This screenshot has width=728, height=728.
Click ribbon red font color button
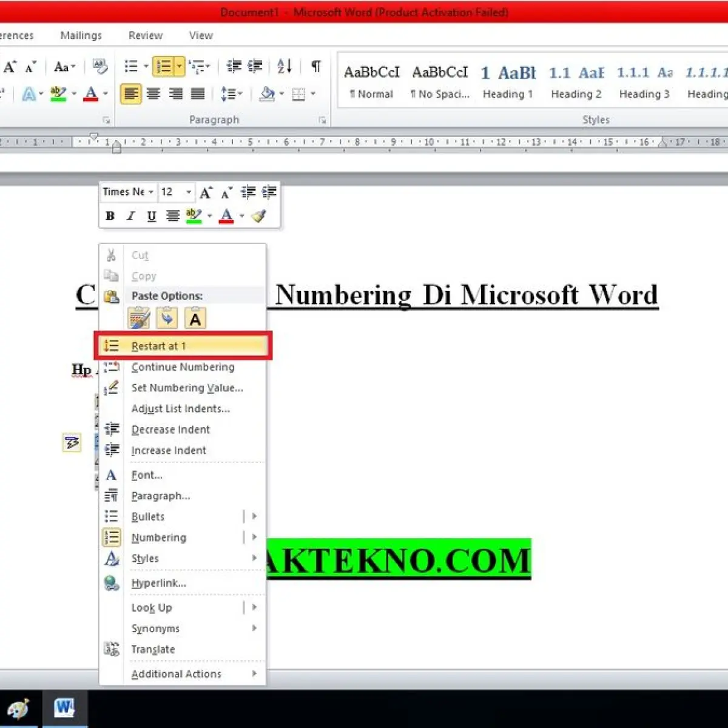click(x=91, y=94)
